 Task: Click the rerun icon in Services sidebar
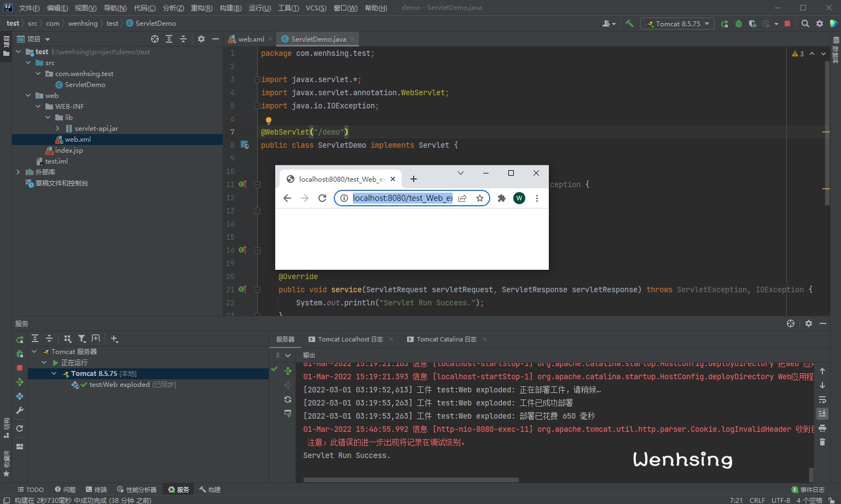20,339
